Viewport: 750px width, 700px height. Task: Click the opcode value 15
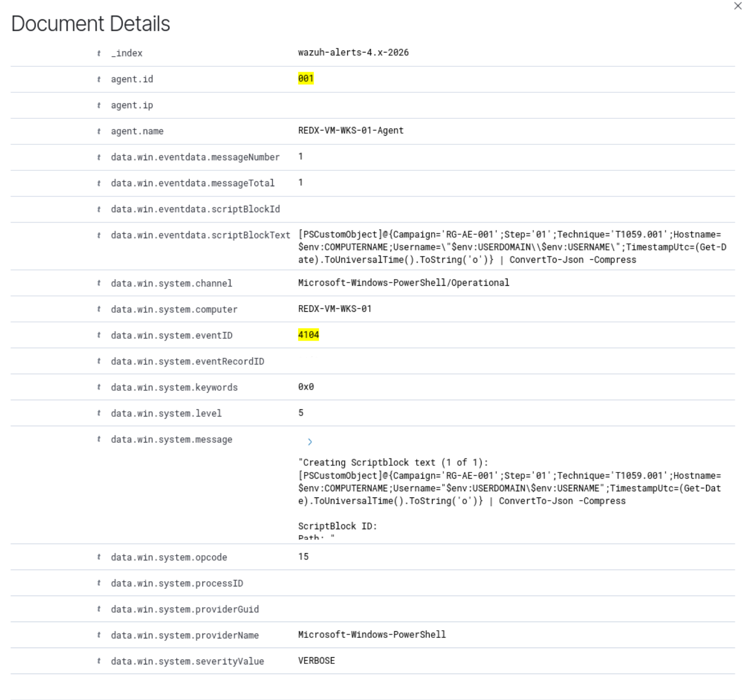(x=303, y=556)
